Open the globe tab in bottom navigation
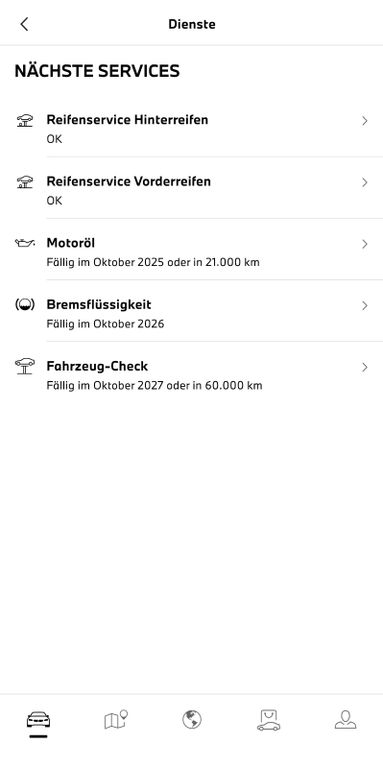Screen dimensions: 383x768 point(192,720)
